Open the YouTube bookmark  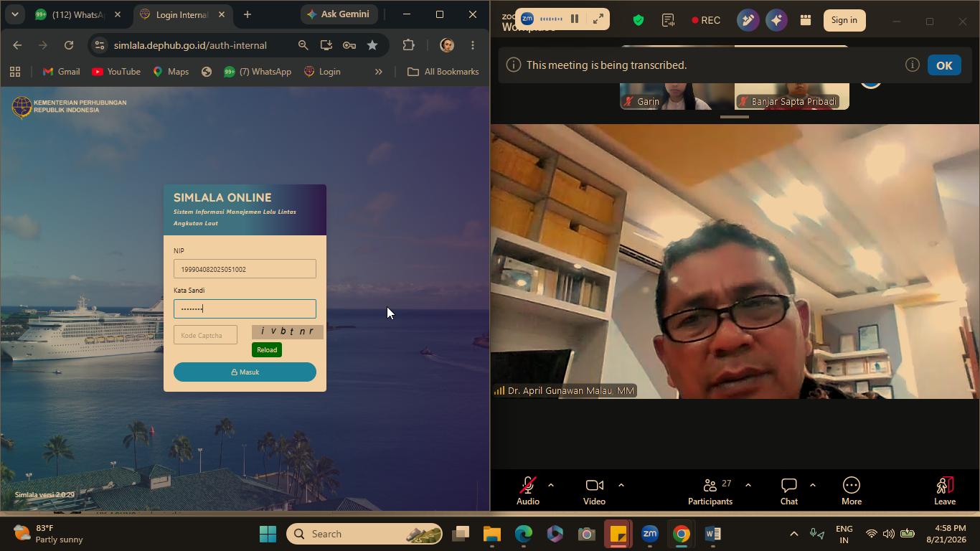pyautogui.click(x=116, y=72)
